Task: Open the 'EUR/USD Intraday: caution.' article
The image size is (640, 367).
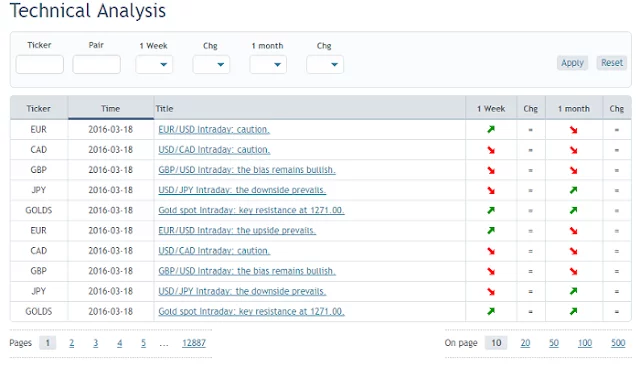Action: click(x=214, y=129)
